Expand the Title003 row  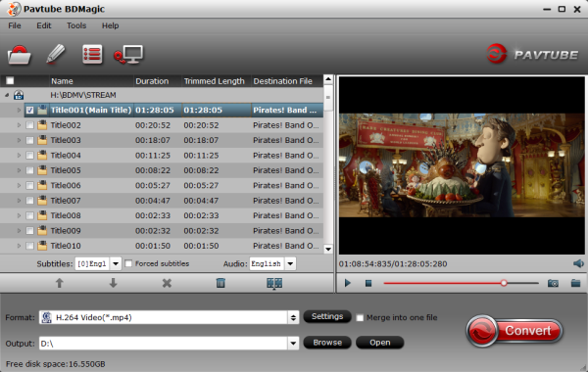click(19, 140)
